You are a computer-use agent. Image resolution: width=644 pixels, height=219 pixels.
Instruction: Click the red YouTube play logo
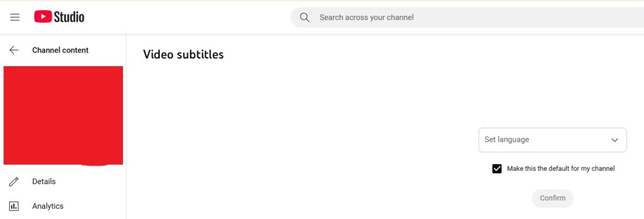pyautogui.click(x=42, y=17)
